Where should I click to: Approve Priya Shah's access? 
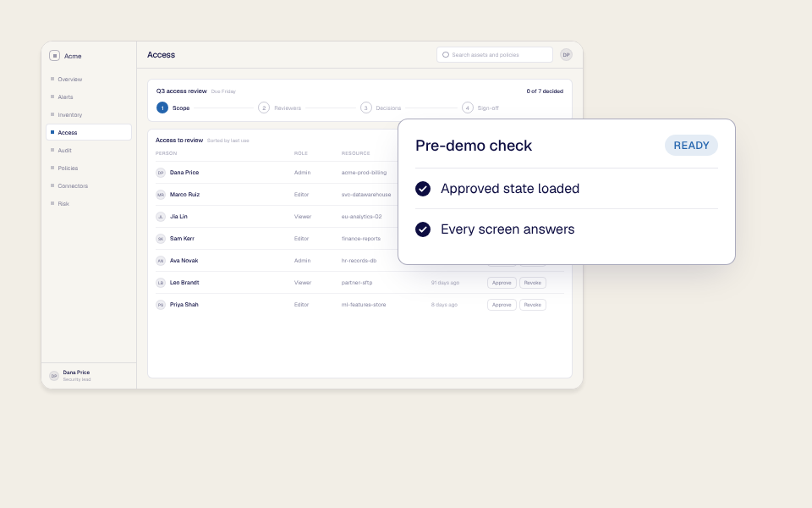[502, 305]
